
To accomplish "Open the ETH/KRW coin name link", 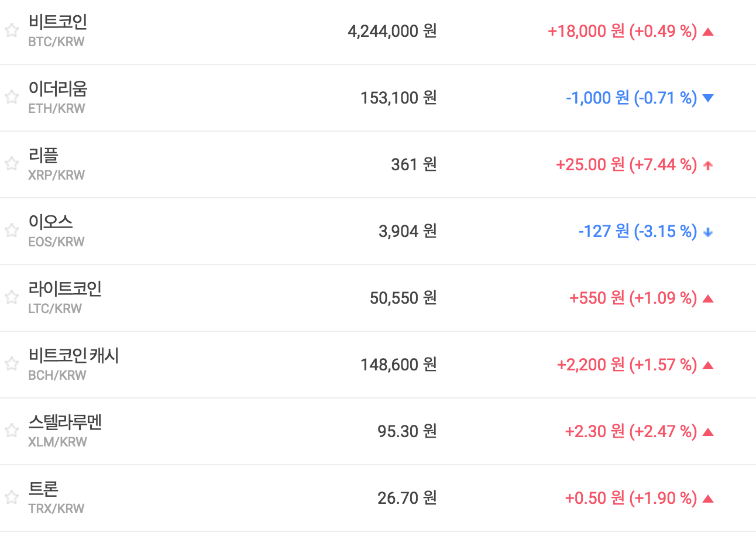I will pos(57,89).
